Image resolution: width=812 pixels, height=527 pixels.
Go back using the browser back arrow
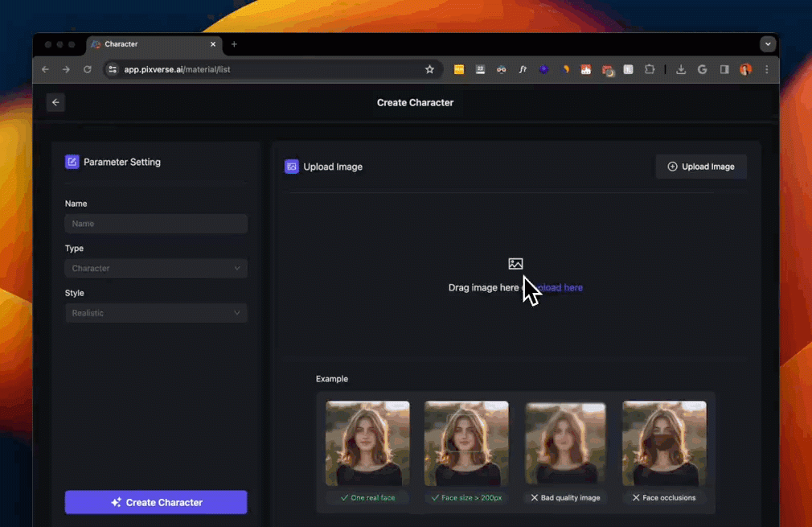pyautogui.click(x=45, y=69)
